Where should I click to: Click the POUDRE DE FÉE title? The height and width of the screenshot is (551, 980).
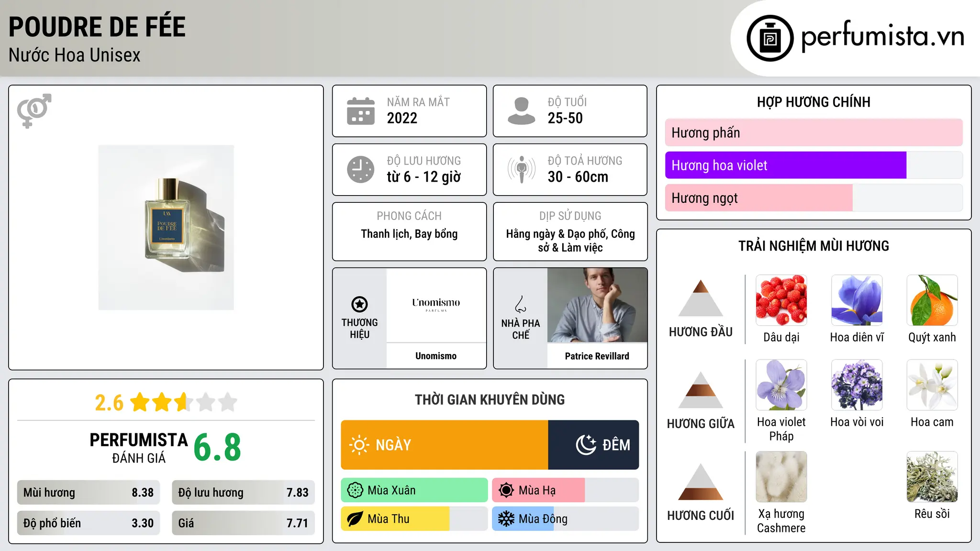pyautogui.click(x=97, y=27)
